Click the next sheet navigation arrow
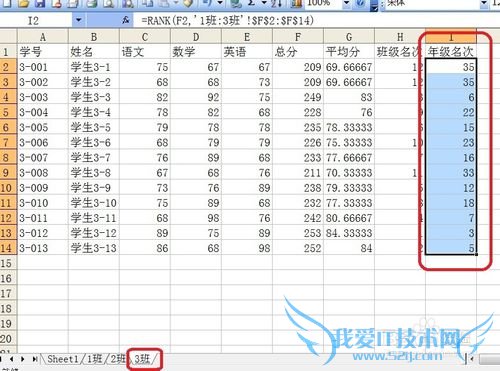Viewport: 500px width, 371px height. click(x=23, y=359)
